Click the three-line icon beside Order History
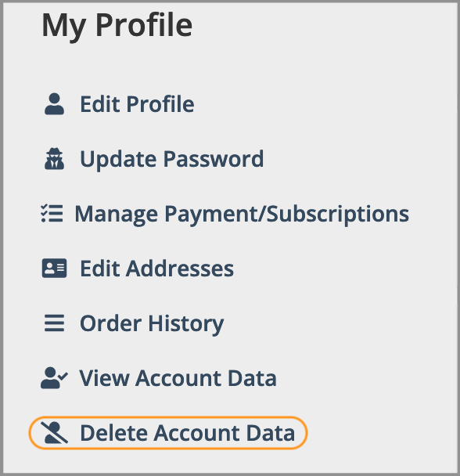The width and height of the screenshot is (460, 476). [54, 323]
